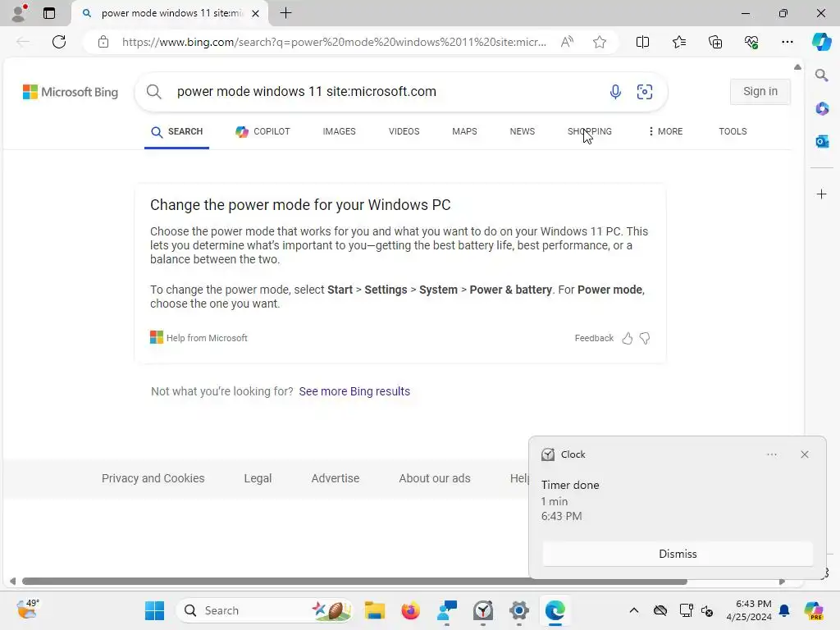Close the power mode search tab
Screen dimensions: 840x630
pyautogui.click(x=256, y=13)
